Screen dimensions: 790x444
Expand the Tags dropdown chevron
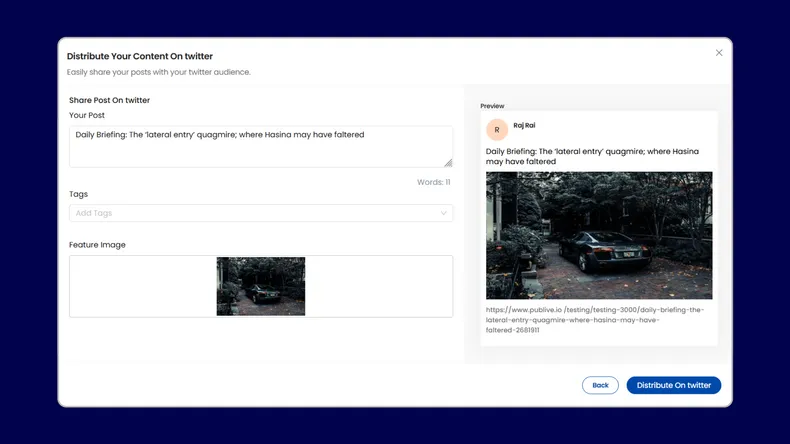(x=444, y=213)
